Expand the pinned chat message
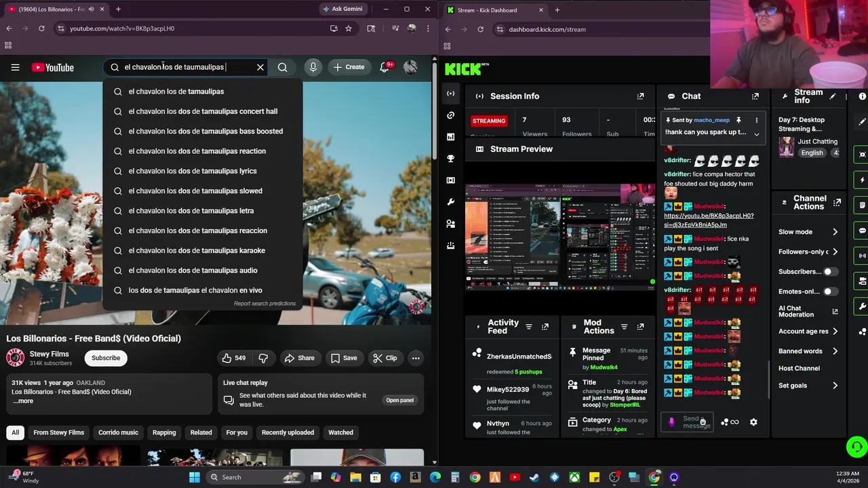Image resolution: width=868 pixels, height=488 pixels. (x=757, y=134)
